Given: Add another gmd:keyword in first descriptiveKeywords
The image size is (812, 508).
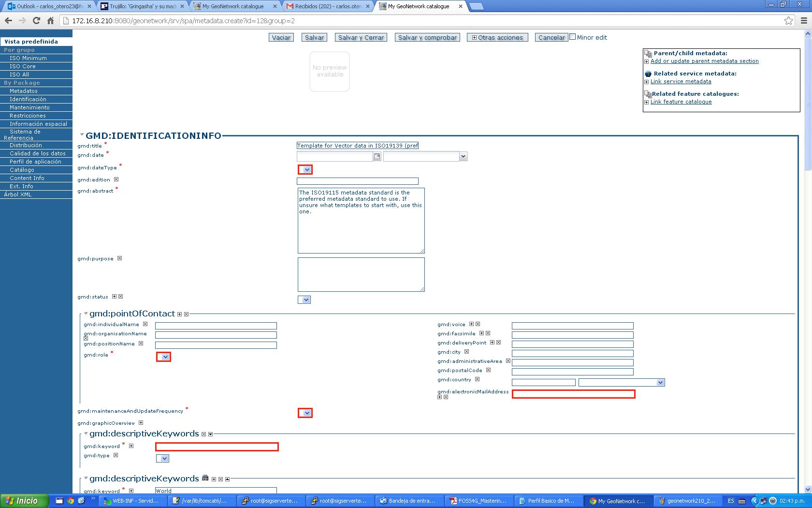Looking at the screenshot, I should tap(131, 446).
